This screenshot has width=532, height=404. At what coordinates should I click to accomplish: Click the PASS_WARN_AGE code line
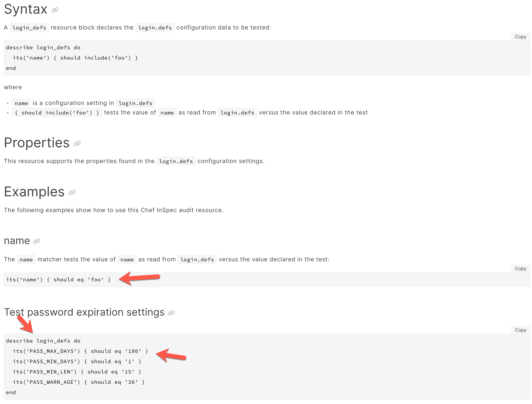79,382
